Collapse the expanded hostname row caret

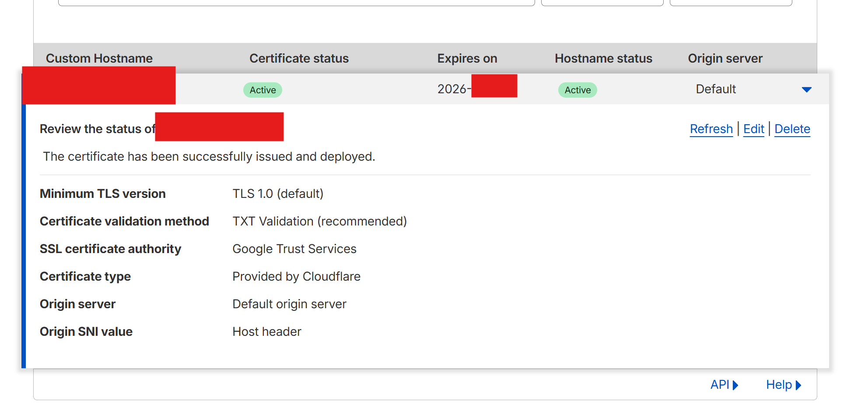[x=806, y=90]
